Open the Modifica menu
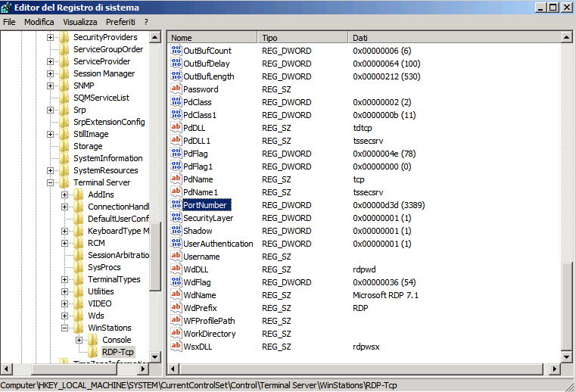Viewport: 576px width, 392px height. [39, 22]
